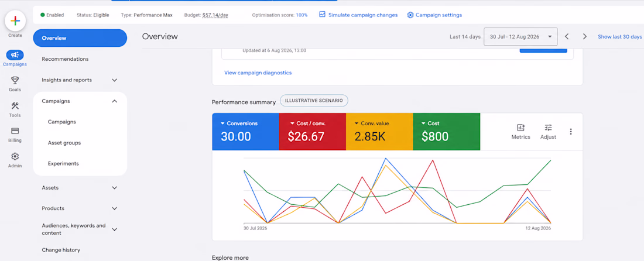Click Simulate campaign changes link
The width and height of the screenshot is (644, 261).
click(362, 15)
